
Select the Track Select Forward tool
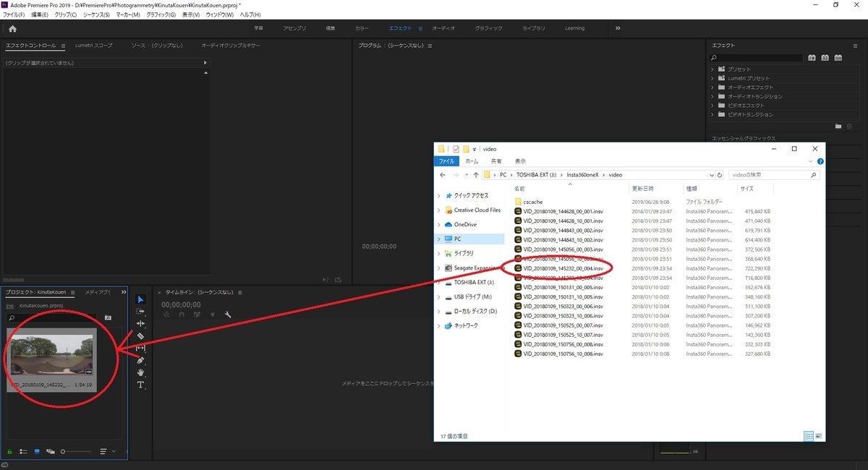tap(141, 312)
